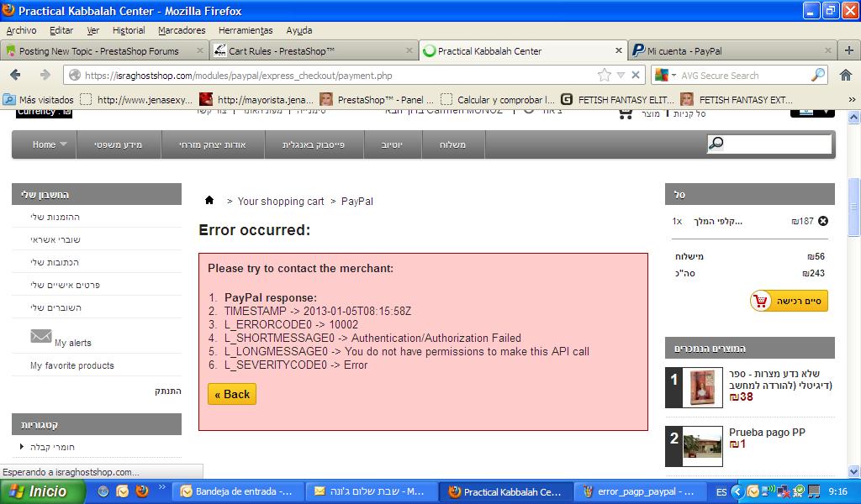Click the browser Back arrow
This screenshot has width=861, height=504.
15,75
